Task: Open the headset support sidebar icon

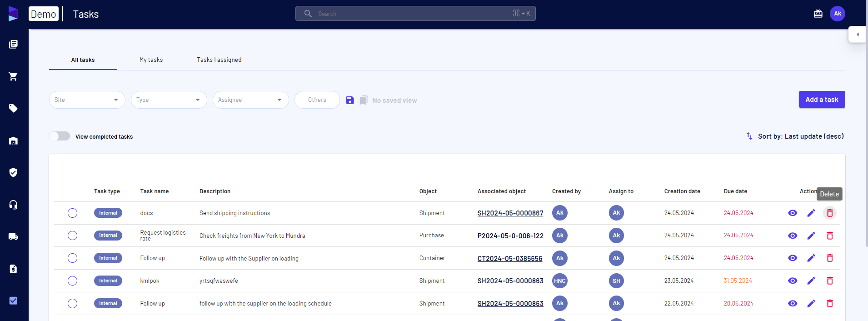Action: pos(13,205)
